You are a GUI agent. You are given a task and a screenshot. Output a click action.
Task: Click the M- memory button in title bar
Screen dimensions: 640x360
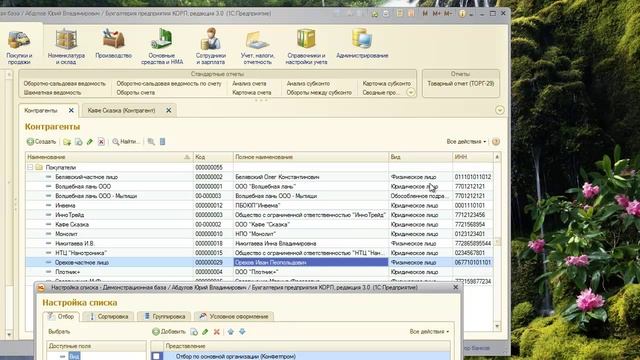(448, 13)
